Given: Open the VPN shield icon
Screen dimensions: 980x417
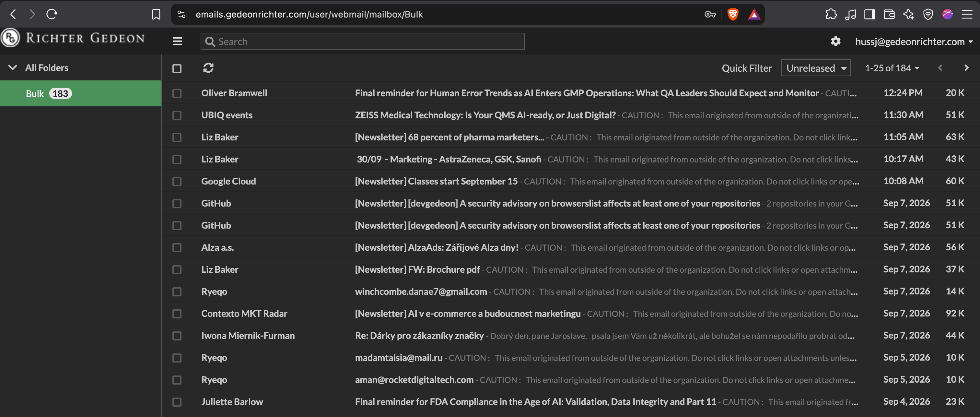Looking at the screenshot, I should [928, 15].
